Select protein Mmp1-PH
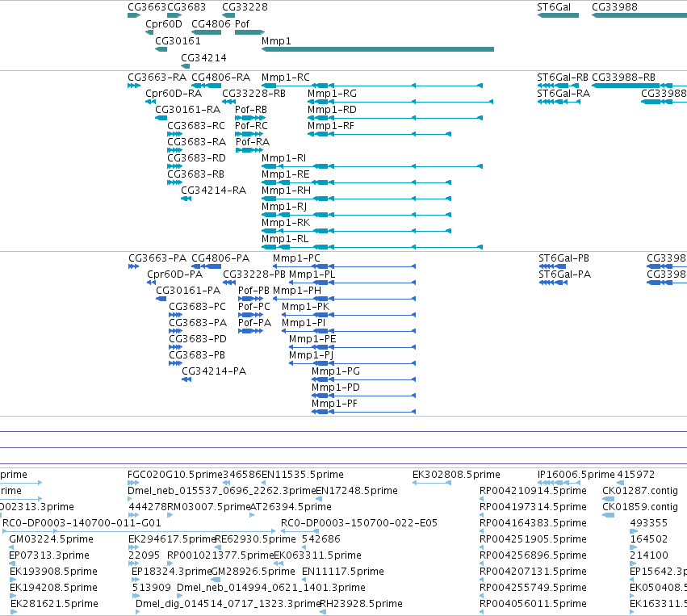Image resolution: width=687 pixels, height=616 pixels. [x=344, y=299]
